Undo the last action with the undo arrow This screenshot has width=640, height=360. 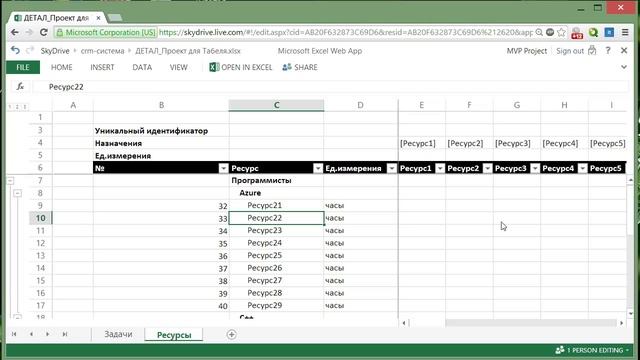(x=15, y=51)
